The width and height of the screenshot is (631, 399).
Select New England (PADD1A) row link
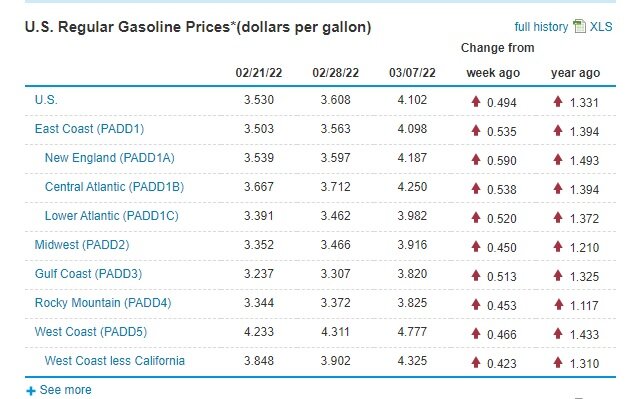pos(109,158)
